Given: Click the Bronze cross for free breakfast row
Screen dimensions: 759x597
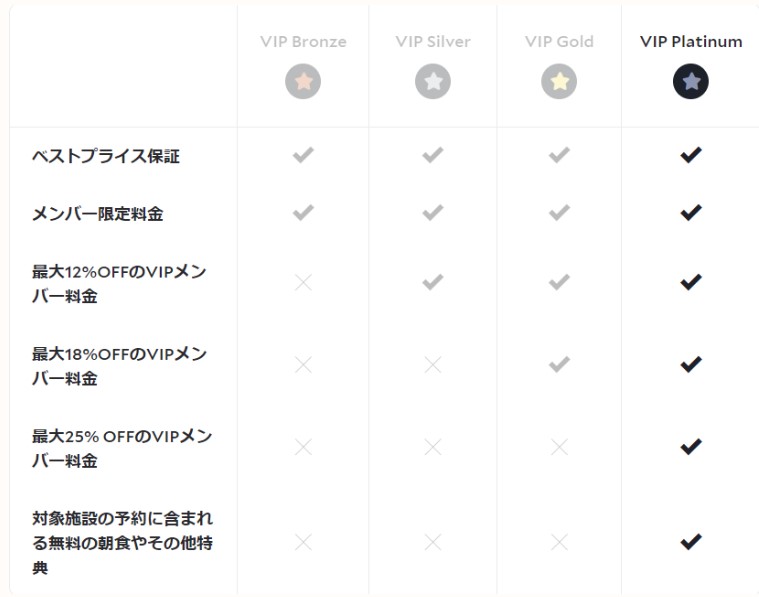Looking at the screenshot, I should 303,542.
